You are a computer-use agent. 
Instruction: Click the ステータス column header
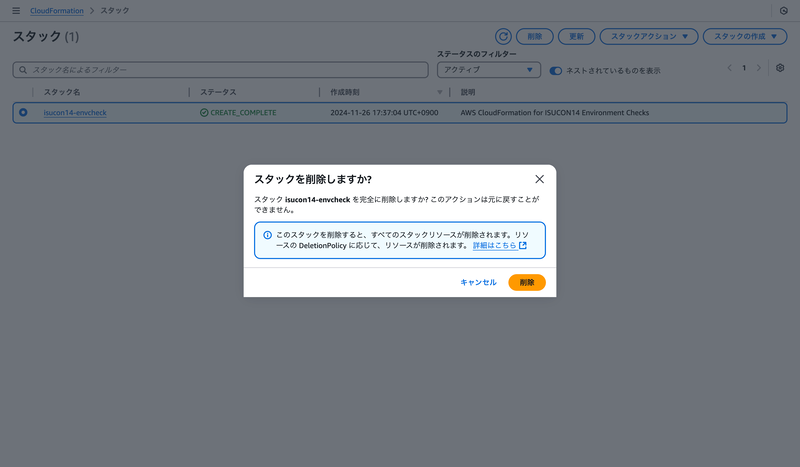tap(218, 92)
